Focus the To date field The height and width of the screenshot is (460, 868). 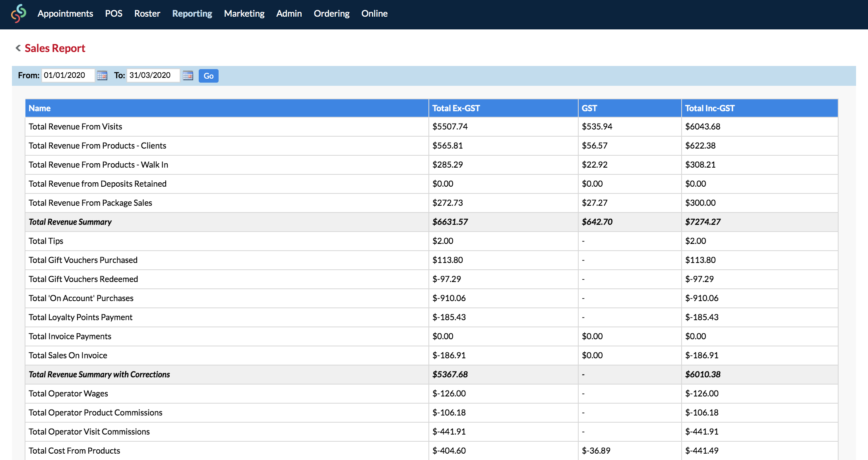pos(153,75)
